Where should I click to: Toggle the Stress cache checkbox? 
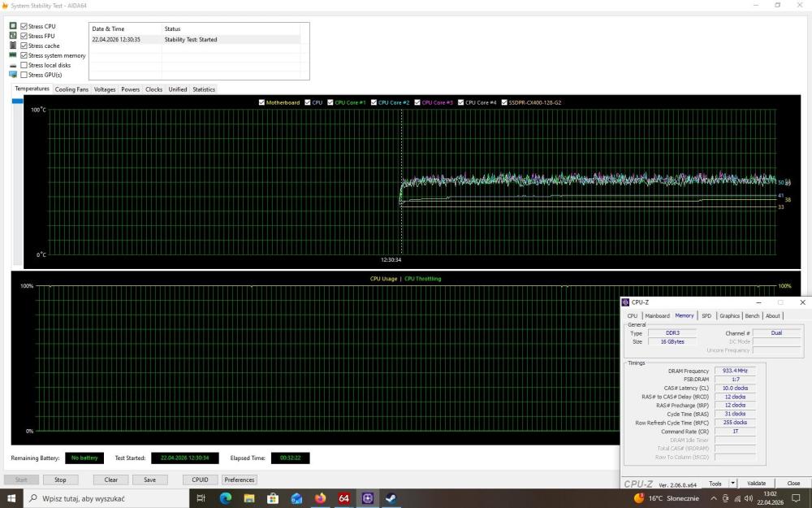click(x=24, y=46)
